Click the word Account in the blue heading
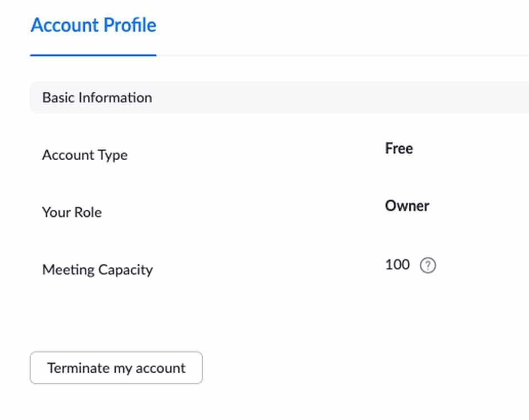The height and width of the screenshot is (420, 529). pyautogui.click(x=65, y=26)
